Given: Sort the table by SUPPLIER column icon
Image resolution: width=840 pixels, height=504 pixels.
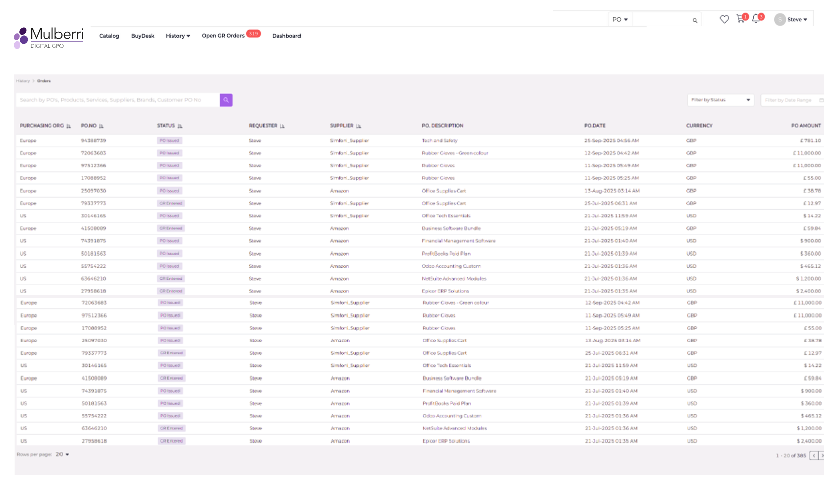Looking at the screenshot, I should (x=358, y=125).
